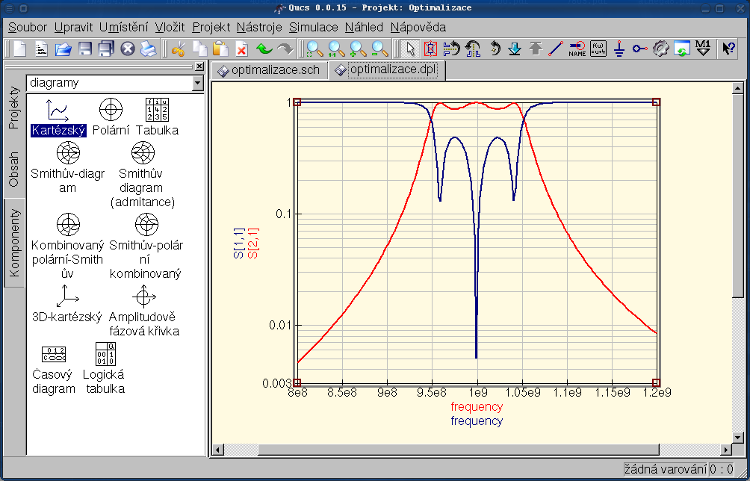Insert a Ground symbol from toolbar
This screenshot has width=750, height=481.
(618, 48)
